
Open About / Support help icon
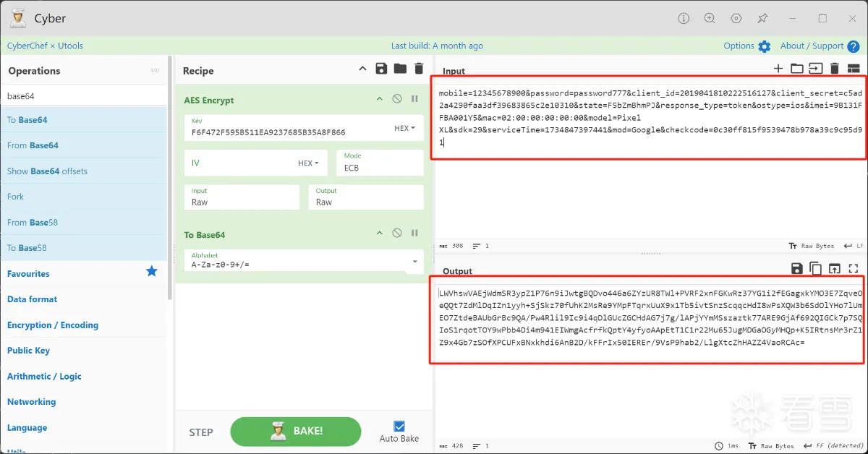coord(853,46)
